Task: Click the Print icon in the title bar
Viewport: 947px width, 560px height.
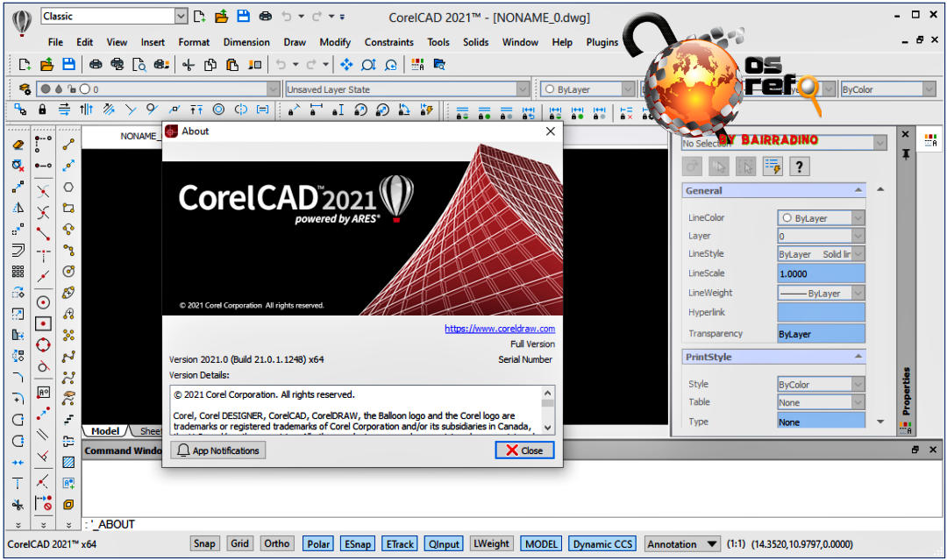Action: pyautogui.click(x=265, y=17)
